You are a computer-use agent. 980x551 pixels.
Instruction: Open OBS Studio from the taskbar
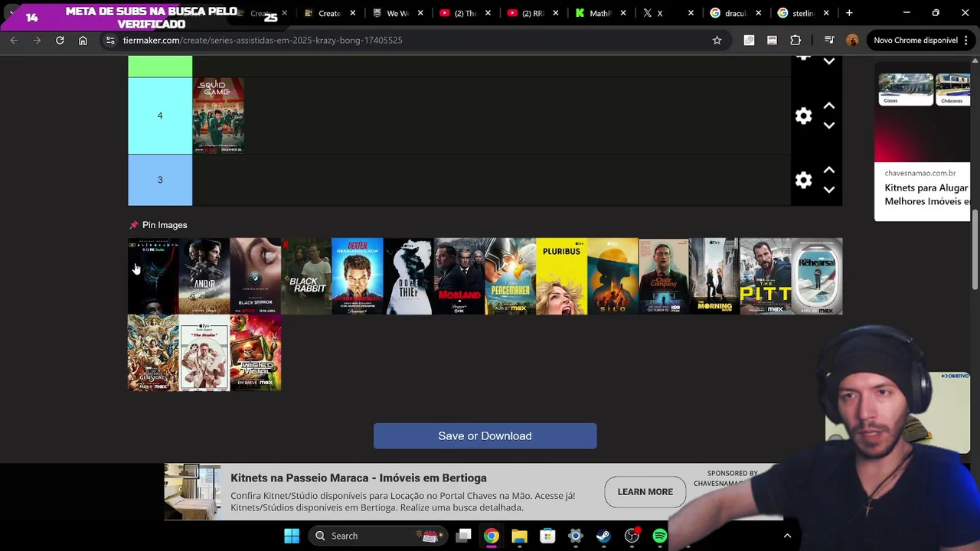(x=632, y=536)
